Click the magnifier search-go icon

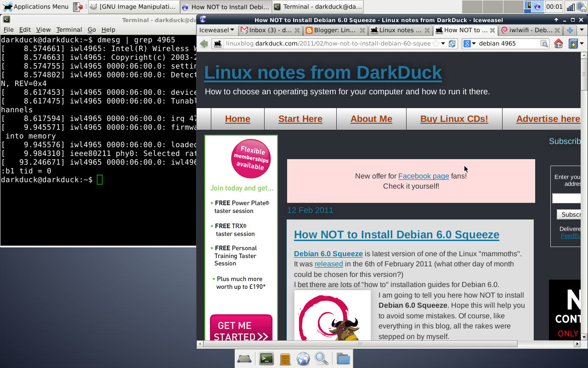(544, 44)
